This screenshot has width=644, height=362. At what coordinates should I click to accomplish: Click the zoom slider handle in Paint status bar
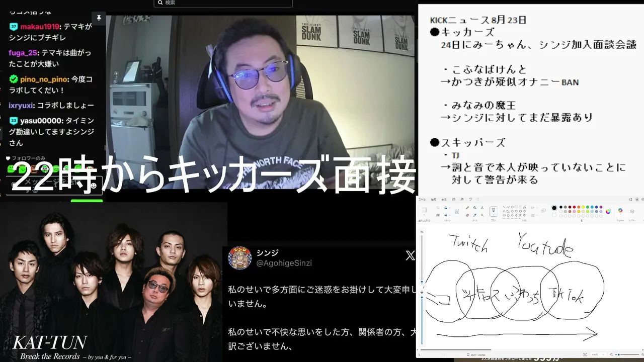(618, 354)
